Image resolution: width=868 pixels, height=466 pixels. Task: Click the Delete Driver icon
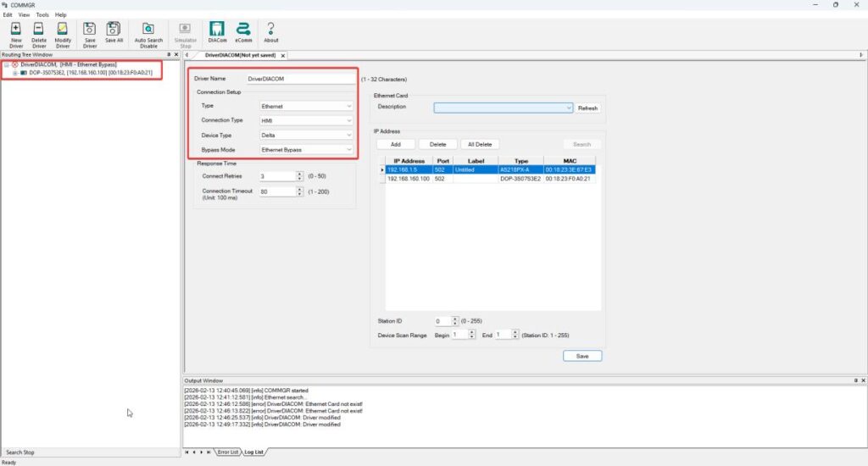[39, 31]
